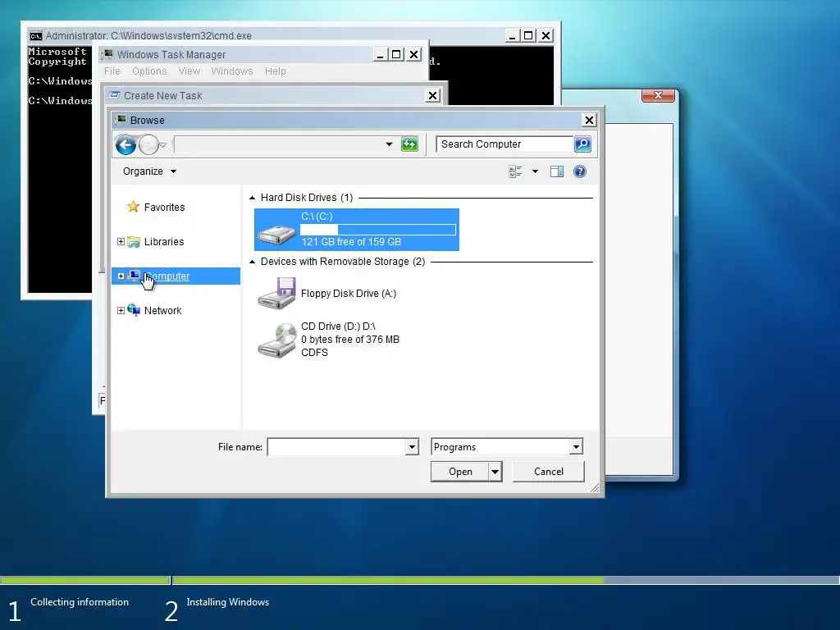Open the File menu in Task Manager
This screenshot has width=840, height=630.
[x=112, y=71]
